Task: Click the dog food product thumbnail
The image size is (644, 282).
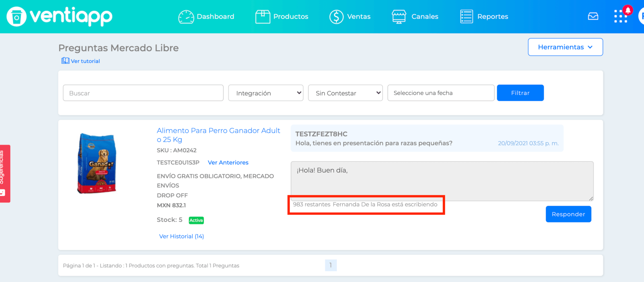Action: [x=97, y=164]
